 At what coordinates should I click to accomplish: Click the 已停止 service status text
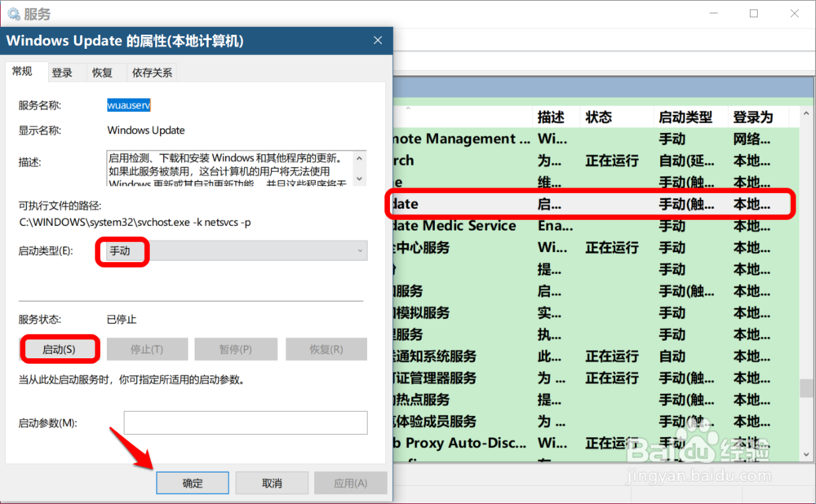click(x=122, y=320)
